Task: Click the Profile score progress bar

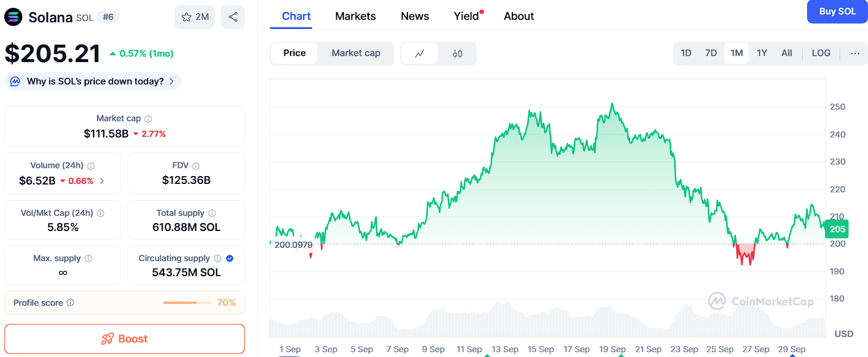Action: coord(187,303)
